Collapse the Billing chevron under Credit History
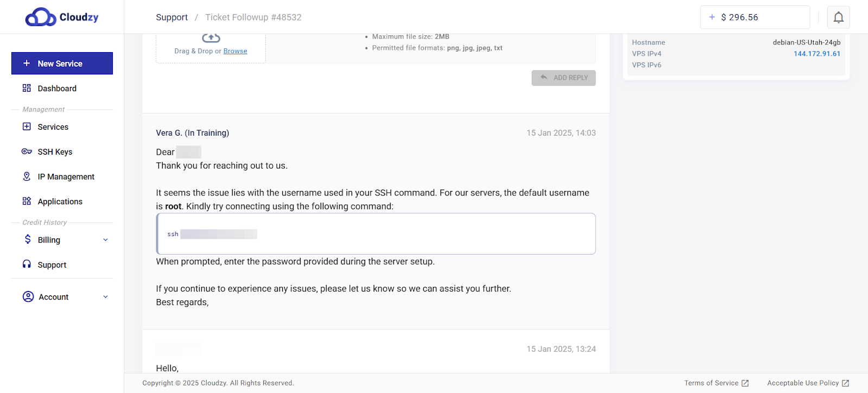This screenshot has height=393, width=868. click(105, 239)
